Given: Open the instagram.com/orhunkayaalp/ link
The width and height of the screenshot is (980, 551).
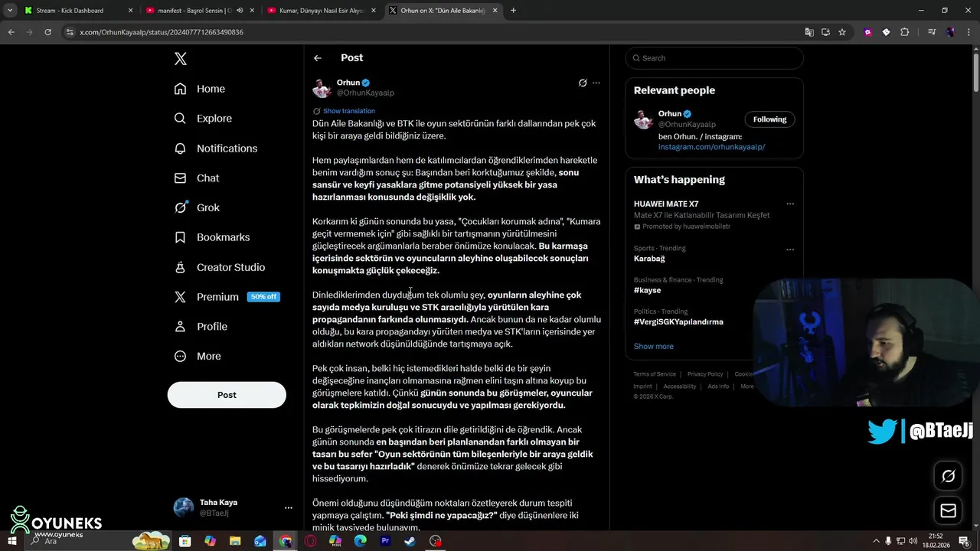Looking at the screenshot, I should click(x=711, y=147).
